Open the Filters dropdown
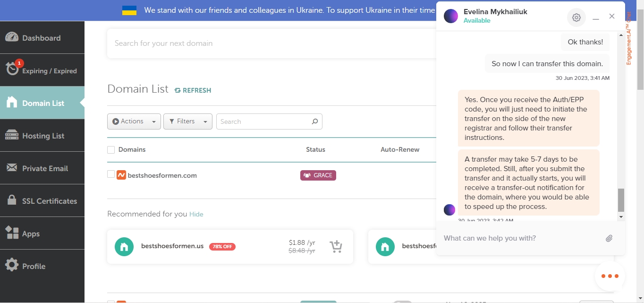 coord(187,121)
